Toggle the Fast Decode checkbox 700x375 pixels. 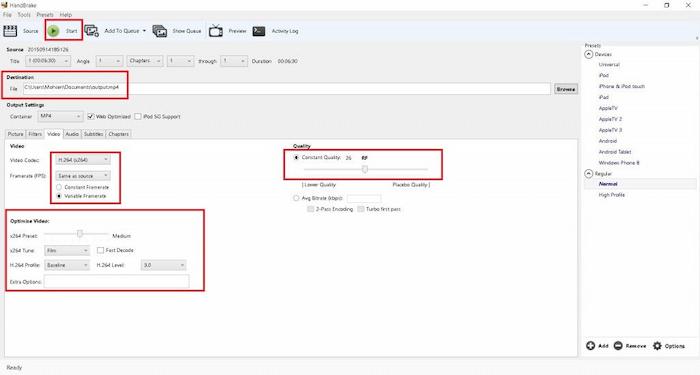100,250
